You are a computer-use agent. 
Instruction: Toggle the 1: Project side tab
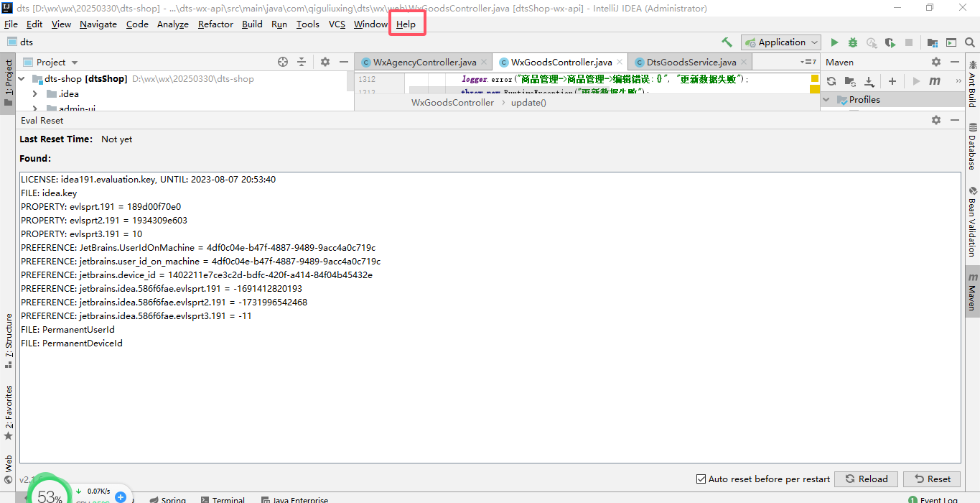click(x=9, y=83)
